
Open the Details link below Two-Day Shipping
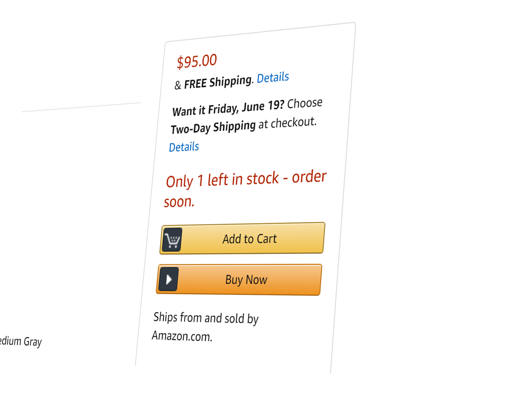click(x=184, y=147)
